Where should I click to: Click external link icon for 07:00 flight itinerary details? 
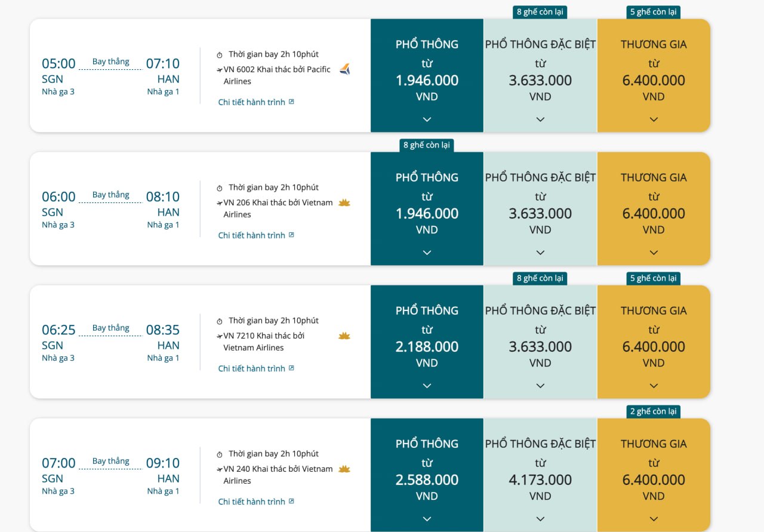(291, 501)
